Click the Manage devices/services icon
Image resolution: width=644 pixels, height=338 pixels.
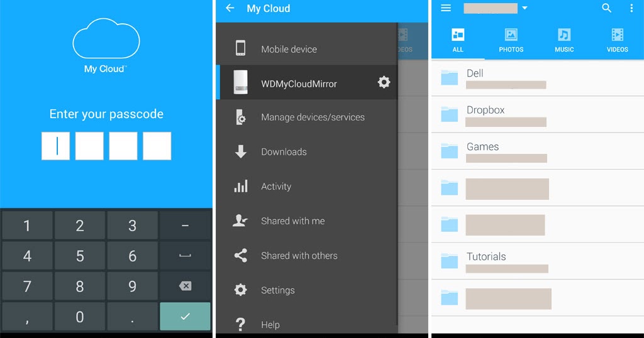tap(241, 117)
